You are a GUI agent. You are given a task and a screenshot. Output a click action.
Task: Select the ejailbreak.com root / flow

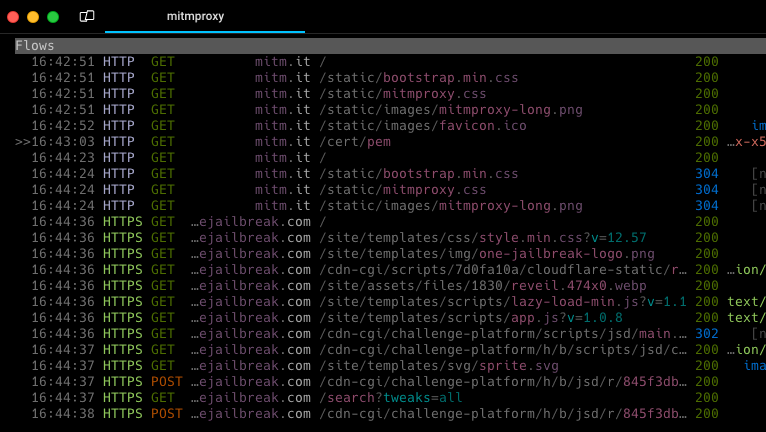pyautogui.click(x=390, y=221)
